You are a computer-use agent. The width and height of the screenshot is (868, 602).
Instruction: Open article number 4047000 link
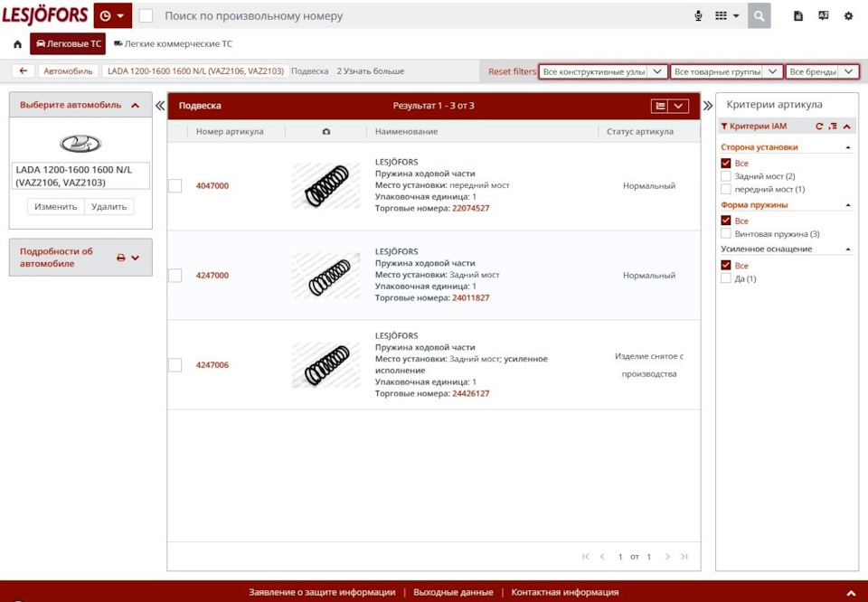click(212, 186)
